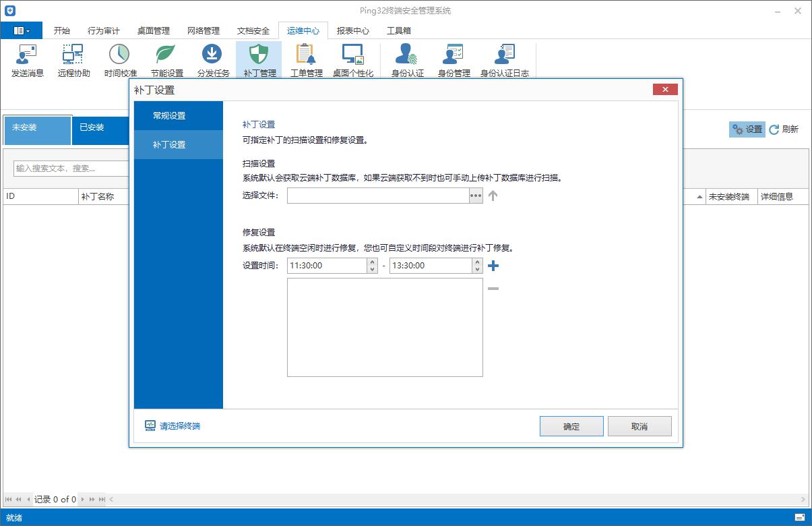
Task: Click the 请选择终端 link
Action: coord(173,426)
